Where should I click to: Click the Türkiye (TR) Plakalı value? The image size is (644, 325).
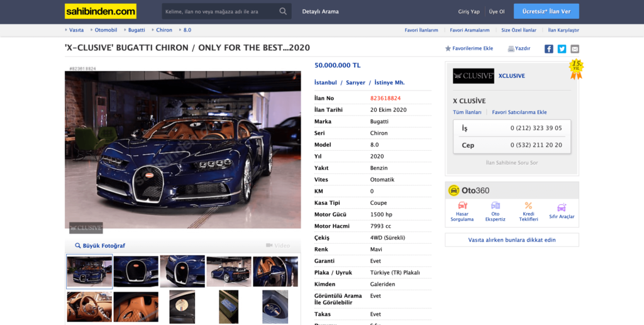click(x=395, y=273)
